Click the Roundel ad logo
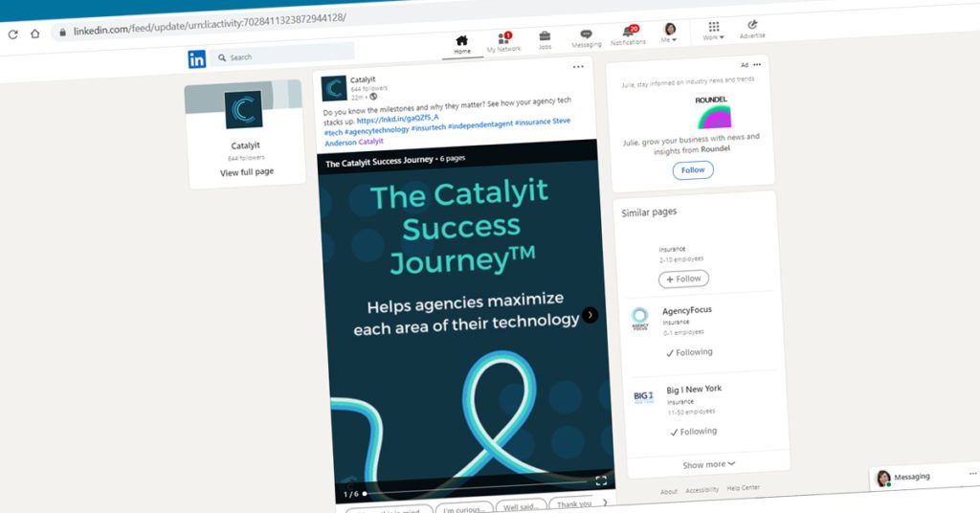Screen dimensions: 980x513 [714, 113]
